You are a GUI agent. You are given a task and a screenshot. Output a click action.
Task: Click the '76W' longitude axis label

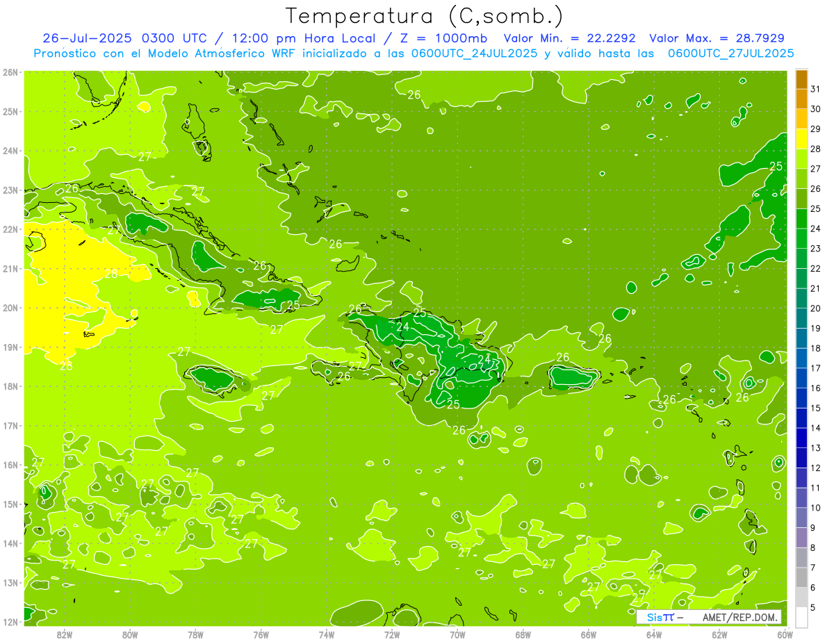(261, 634)
